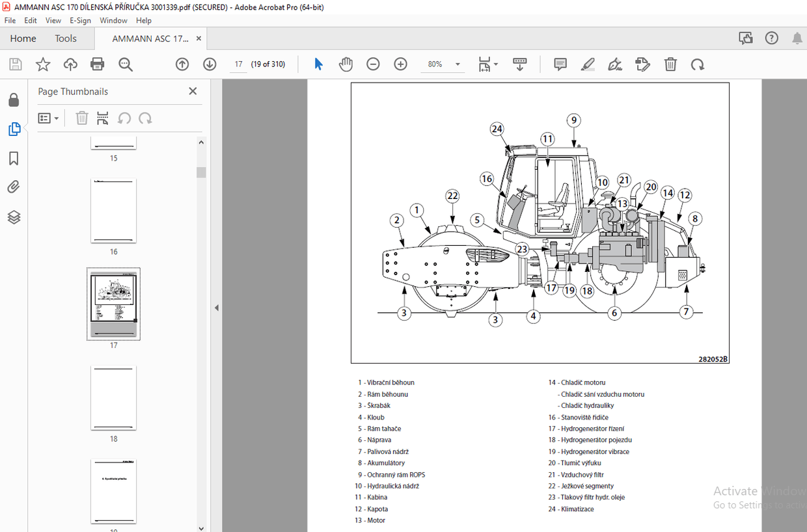This screenshot has height=532, width=807.
Task: Go to previous page arrow
Action: pyautogui.click(x=182, y=64)
